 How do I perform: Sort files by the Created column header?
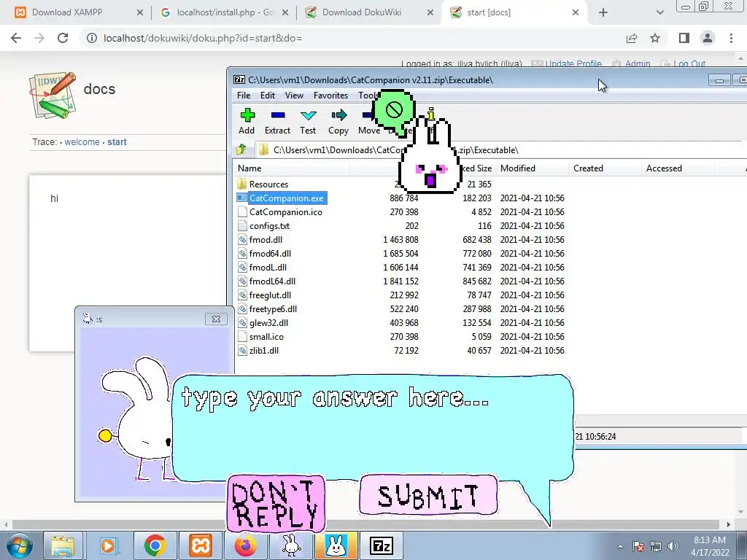pyautogui.click(x=605, y=168)
